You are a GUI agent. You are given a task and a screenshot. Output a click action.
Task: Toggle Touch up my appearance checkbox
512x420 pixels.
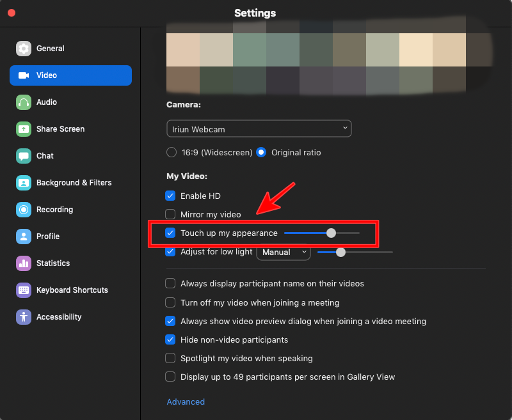(x=170, y=233)
